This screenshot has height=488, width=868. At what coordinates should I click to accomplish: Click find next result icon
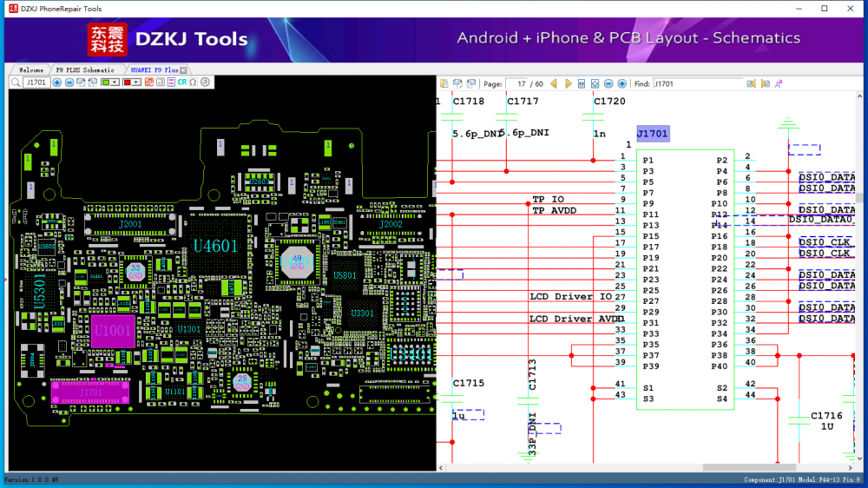[766, 84]
